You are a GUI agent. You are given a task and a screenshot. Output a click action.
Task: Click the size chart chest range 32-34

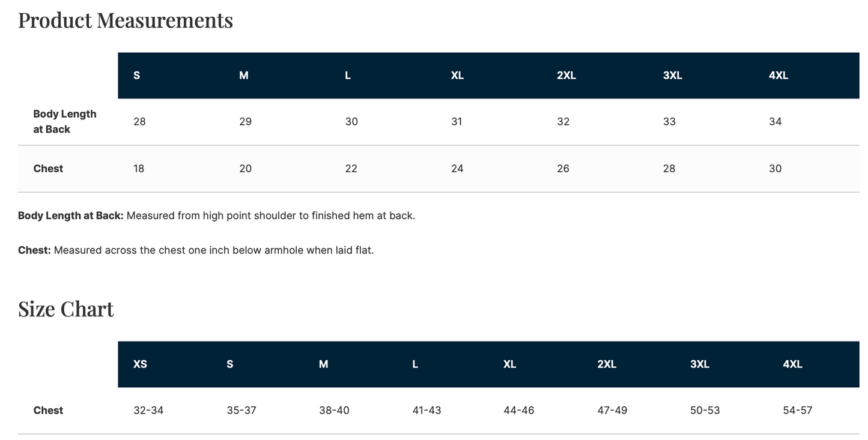[148, 411]
